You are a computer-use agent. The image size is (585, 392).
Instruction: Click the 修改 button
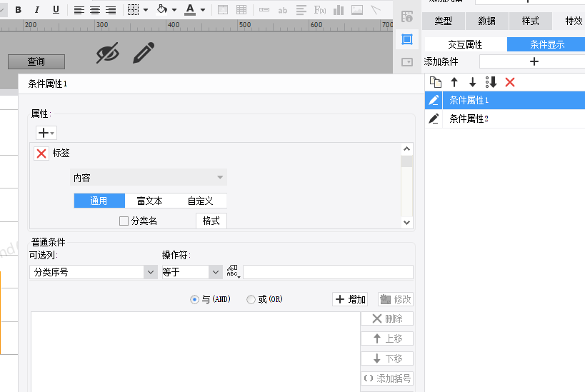click(x=396, y=299)
